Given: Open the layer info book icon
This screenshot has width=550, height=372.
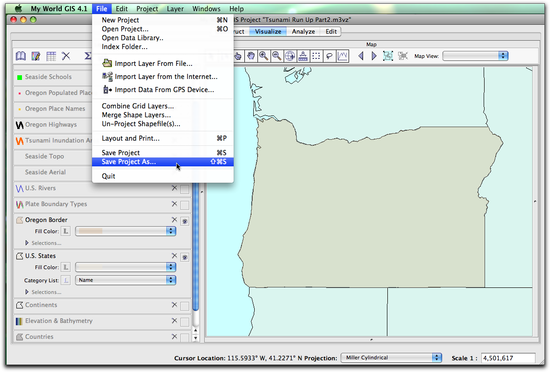Looking at the screenshot, I should pos(21,56).
